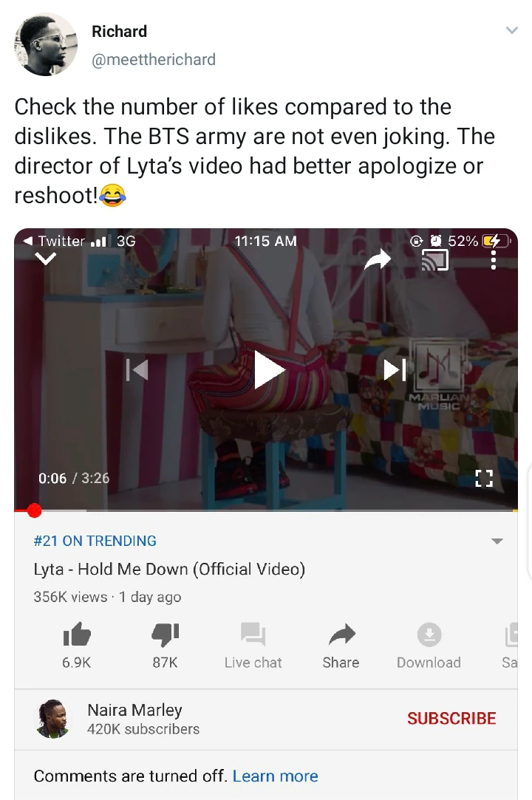Play the Hold Me Down video
The height and width of the screenshot is (800, 532).
pyautogui.click(x=268, y=370)
